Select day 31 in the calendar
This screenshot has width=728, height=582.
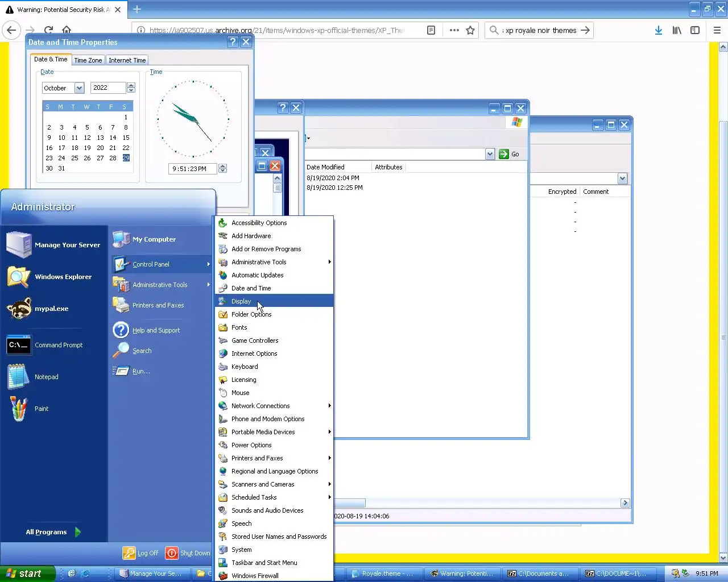pos(61,168)
